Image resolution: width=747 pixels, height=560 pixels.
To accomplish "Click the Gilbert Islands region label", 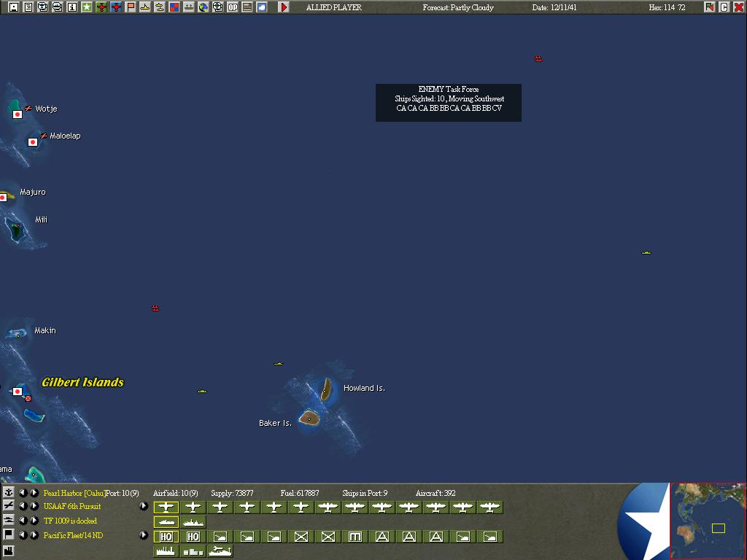I will [83, 382].
